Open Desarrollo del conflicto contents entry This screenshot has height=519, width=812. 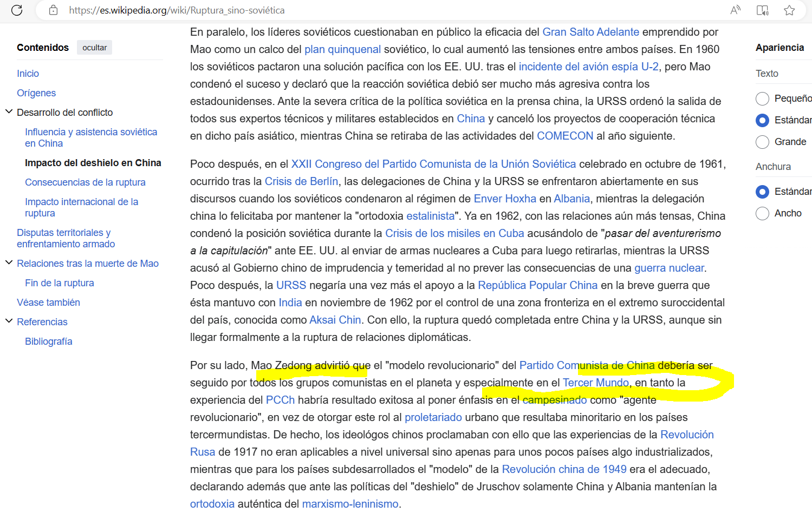coord(65,113)
